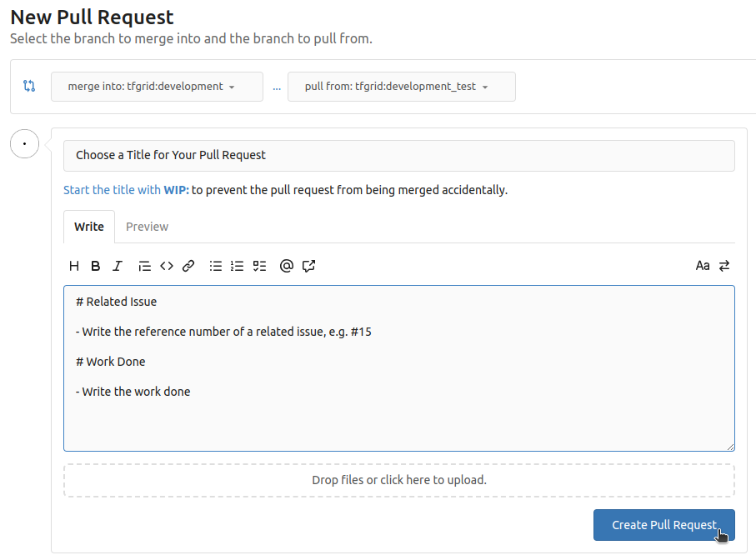Viewport: 756px width, 560px height.
Task: Click the @ mention icon
Action: (x=287, y=266)
